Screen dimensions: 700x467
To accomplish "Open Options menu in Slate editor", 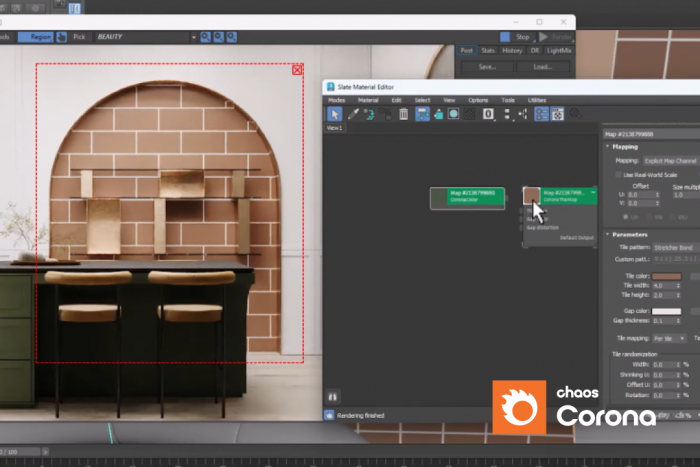I will [x=478, y=100].
